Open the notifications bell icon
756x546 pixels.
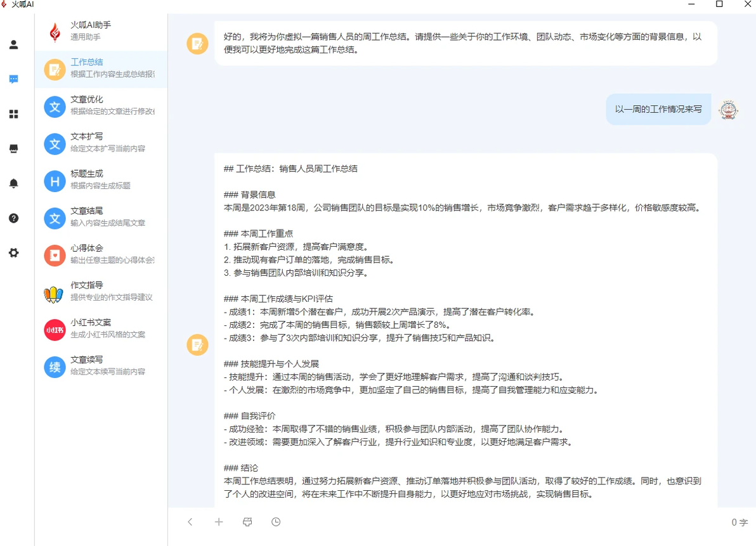[x=13, y=183]
